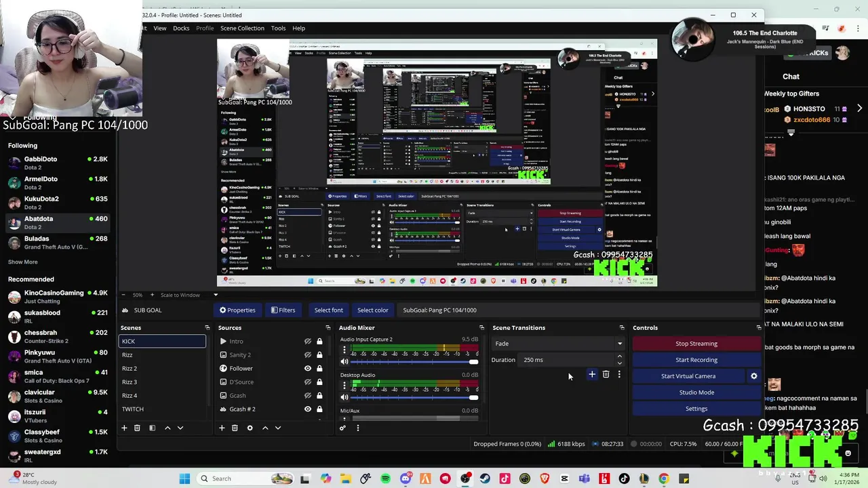Remove selected scene using Scenes trash icon
The width and height of the screenshot is (868, 488).
pos(137,428)
